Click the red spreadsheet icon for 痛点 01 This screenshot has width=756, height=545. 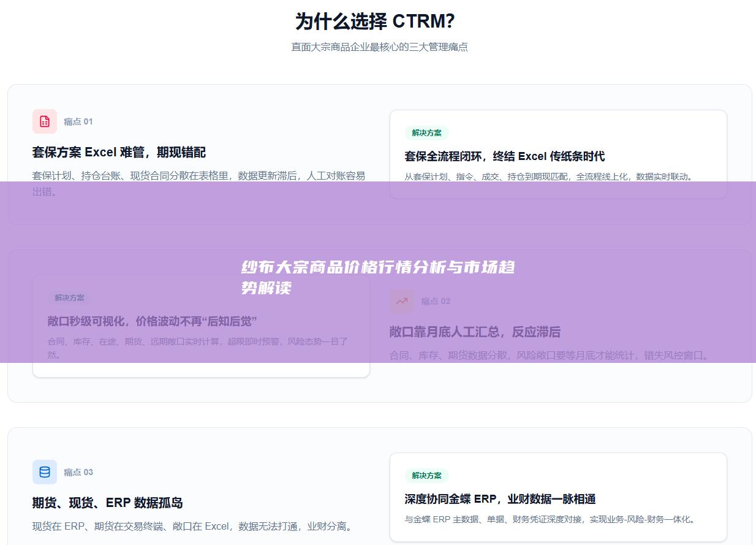click(x=45, y=121)
